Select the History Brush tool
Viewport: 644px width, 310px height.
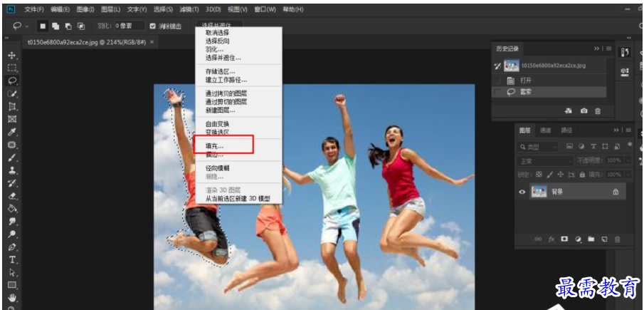(x=12, y=183)
